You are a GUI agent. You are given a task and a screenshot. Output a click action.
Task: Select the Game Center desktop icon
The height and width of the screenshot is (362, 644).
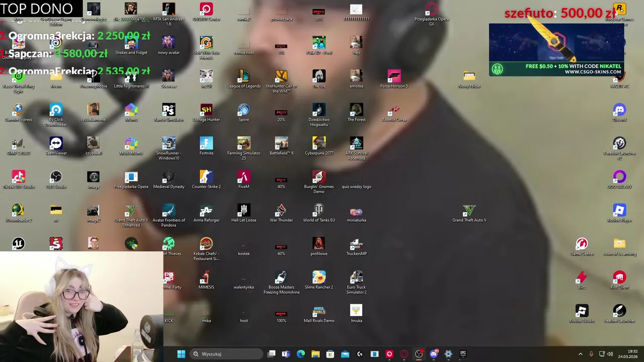pyautogui.click(x=582, y=246)
